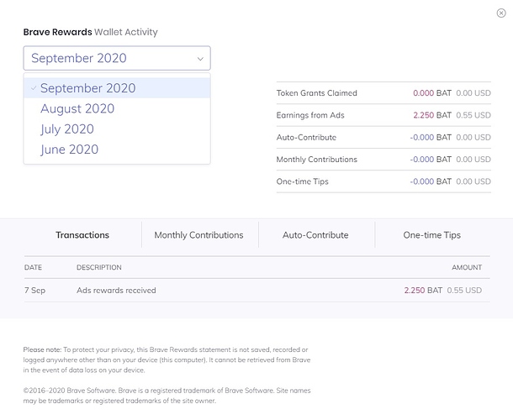Click the AMOUNT column header

[467, 268]
